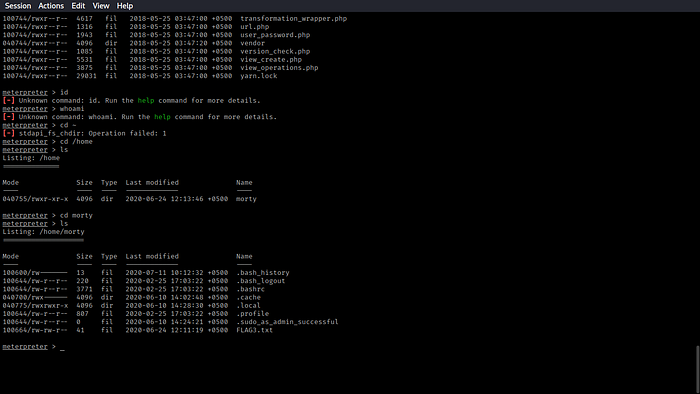The width and height of the screenshot is (700, 394).
Task: Click the FLAG3.txt file name
Action: [254, 330]
